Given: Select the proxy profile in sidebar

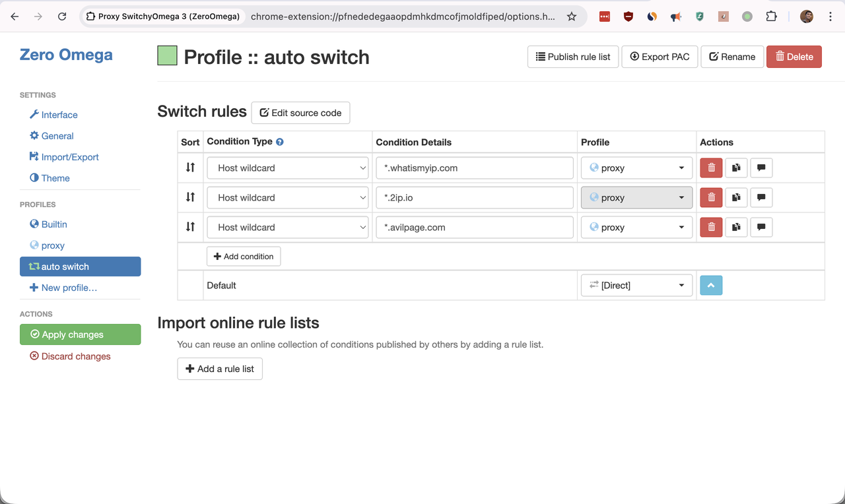Looking at the screenshot, I should [x=53, y=245].
